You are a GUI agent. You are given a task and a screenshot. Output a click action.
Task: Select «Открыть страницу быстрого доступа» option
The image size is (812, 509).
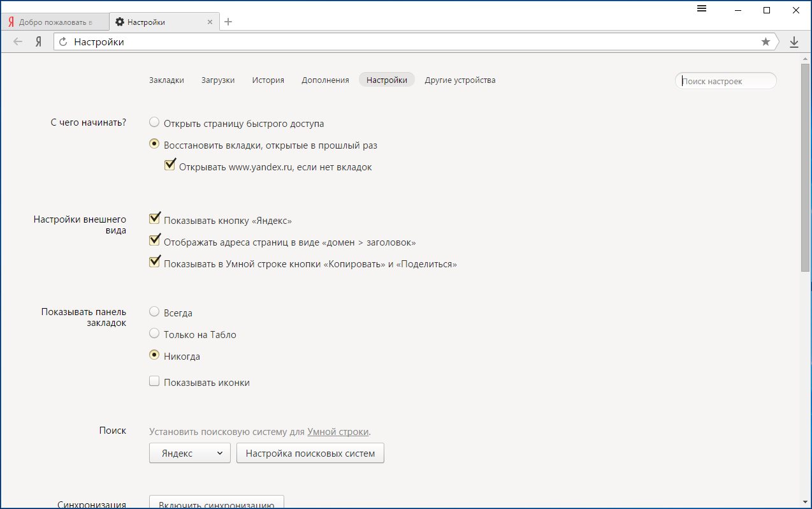154,122
